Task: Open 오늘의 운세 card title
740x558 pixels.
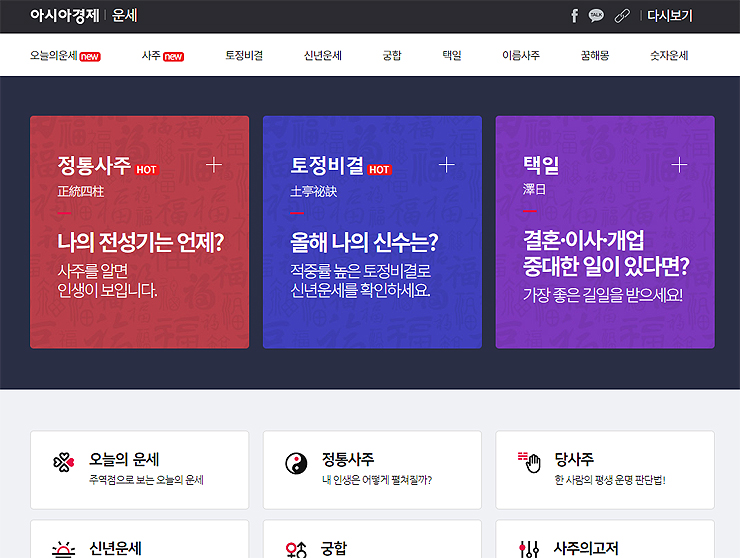Action: (125, 459)
